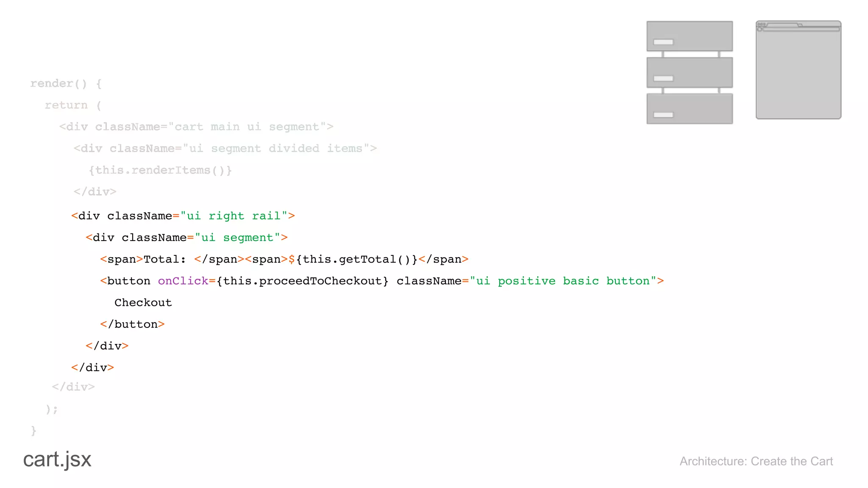Click the Checkout text inside the button
The image size is (868, 488).
coord(143,302)
